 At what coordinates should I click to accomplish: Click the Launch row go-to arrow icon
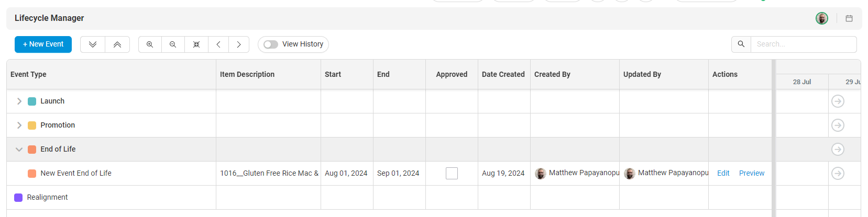coord(838,101)
